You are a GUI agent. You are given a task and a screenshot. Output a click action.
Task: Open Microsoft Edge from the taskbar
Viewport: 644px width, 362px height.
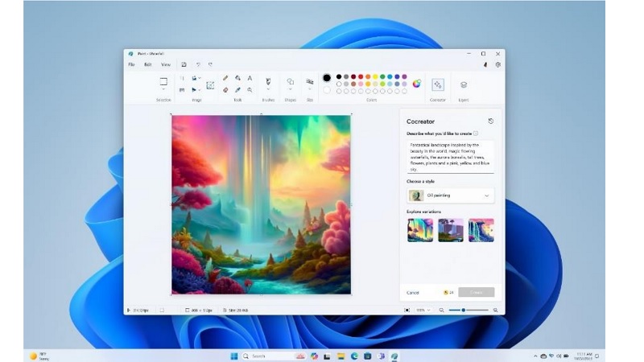tap(354, 356)
